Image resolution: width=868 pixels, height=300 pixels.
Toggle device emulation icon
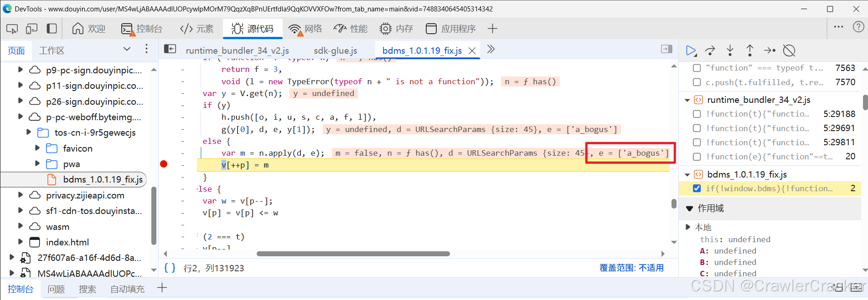click(x=31, y=29)
